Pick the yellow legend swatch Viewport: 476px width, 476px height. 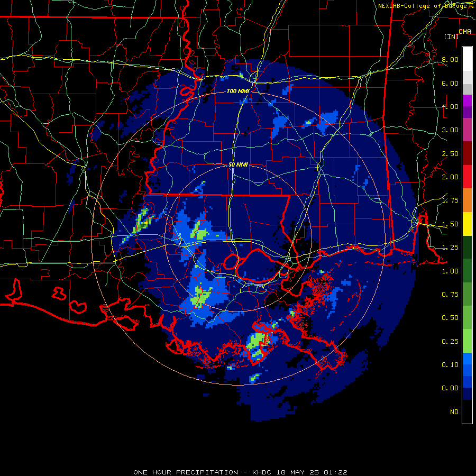(467, 224)
